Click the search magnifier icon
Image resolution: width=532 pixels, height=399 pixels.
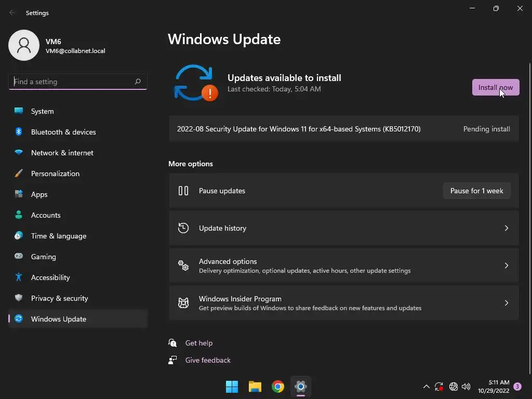click(x=137, y=82)
